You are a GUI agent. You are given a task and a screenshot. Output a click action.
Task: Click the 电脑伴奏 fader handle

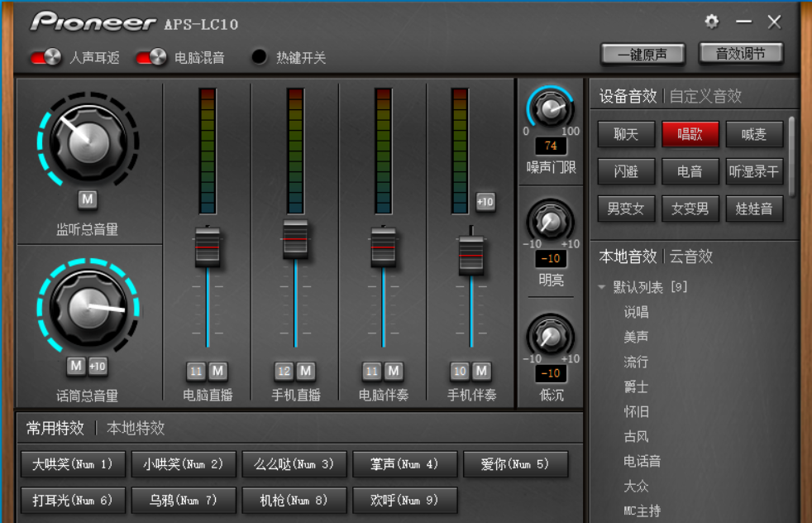tap(383, 247)
